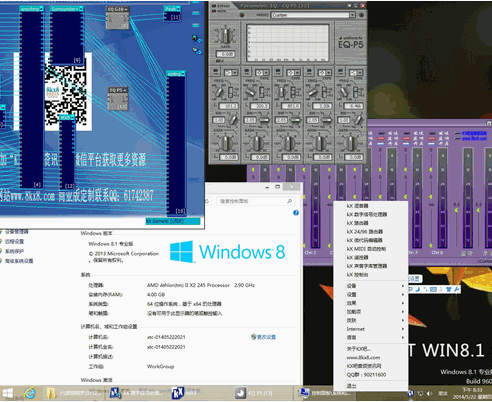Screen dimensions: 492x402
Task: Select the Peak module block
Action: 173,14
